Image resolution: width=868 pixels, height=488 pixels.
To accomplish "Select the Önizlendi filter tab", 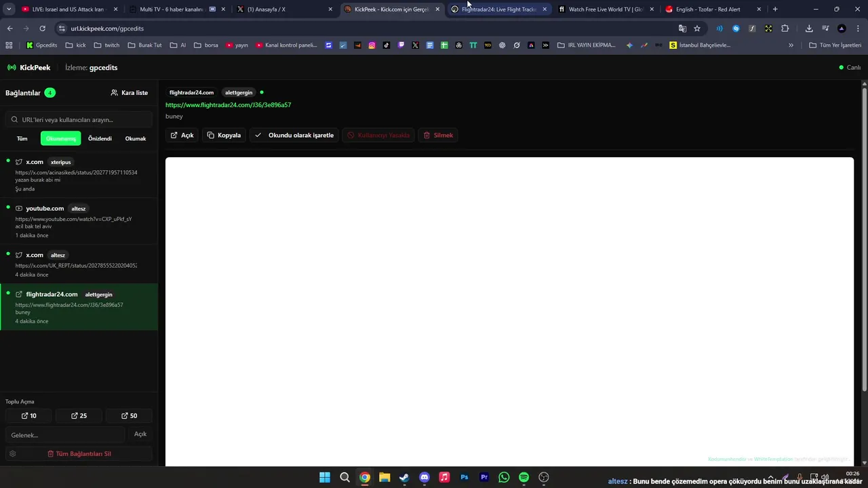I will point(100,138).
